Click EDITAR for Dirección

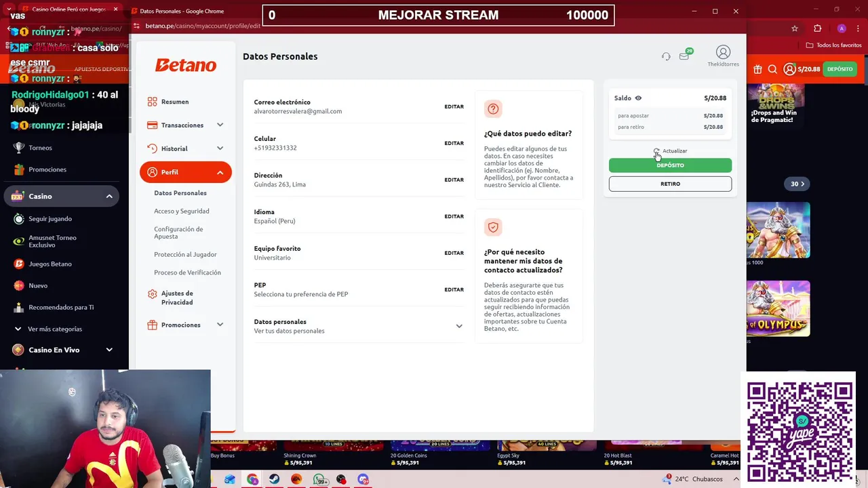point(454,180)
